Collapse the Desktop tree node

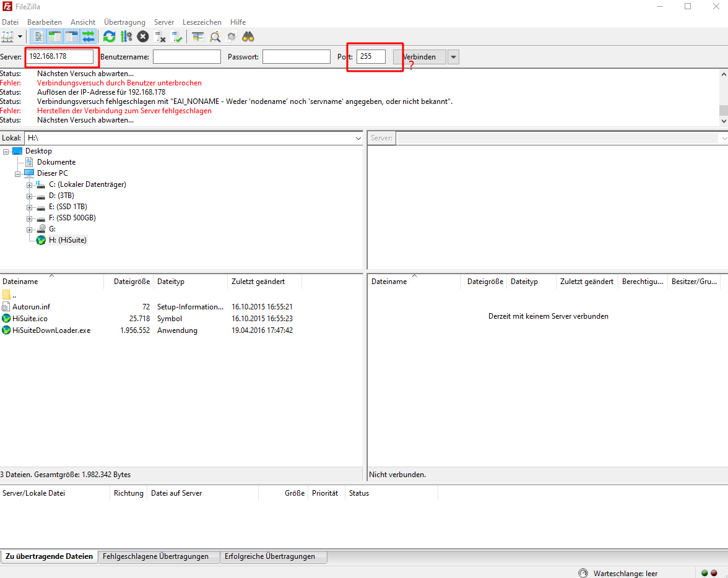(6, 152)
